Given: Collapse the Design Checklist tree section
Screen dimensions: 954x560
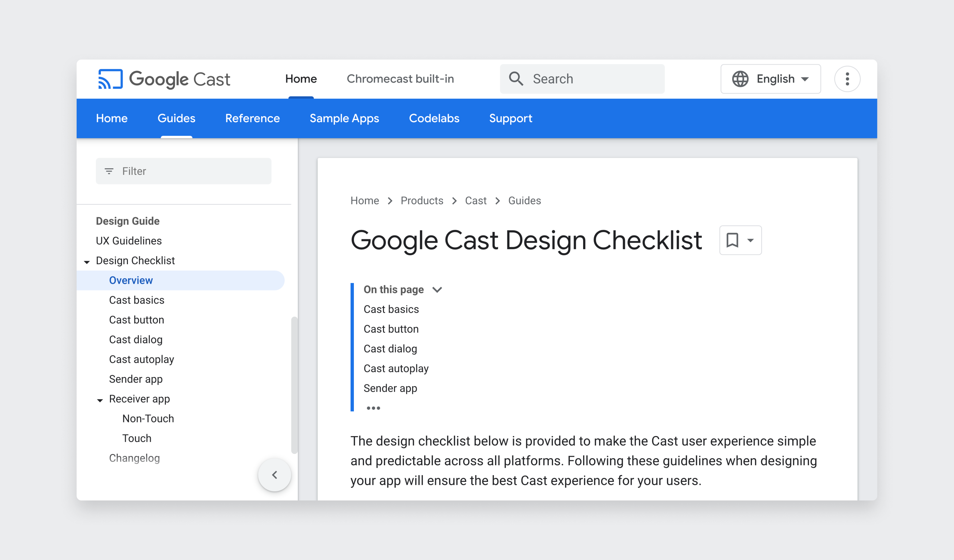Looking at the screenshot, I should pyautogui.click(x=87, y=262).
